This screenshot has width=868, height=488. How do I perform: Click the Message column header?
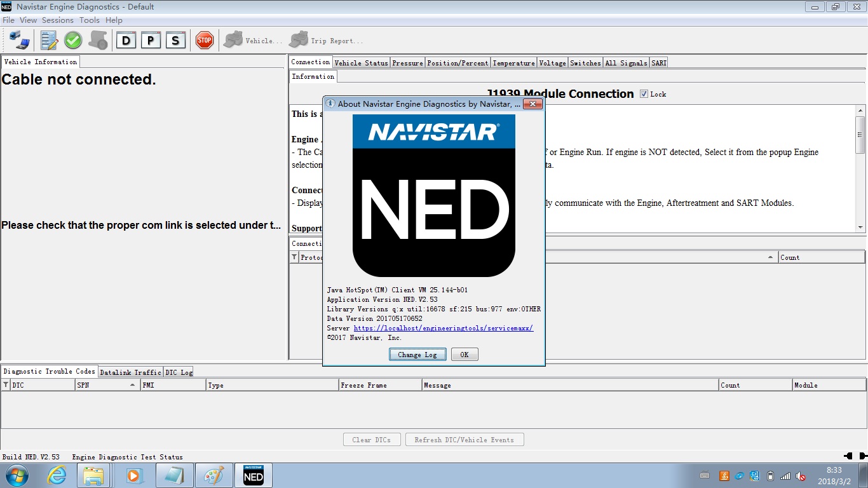(570, 385)
